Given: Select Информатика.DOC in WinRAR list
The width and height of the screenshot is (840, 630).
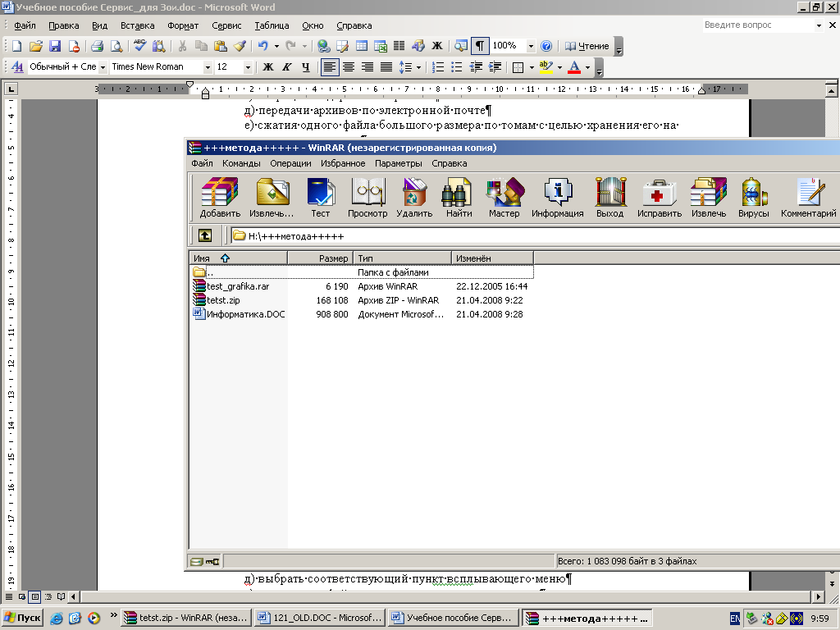Looking at the screenshot, I should [x=245, y=314].
